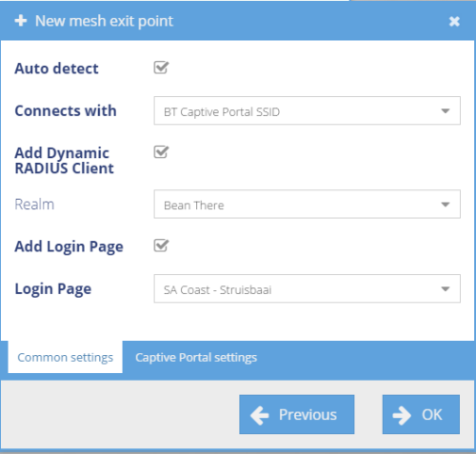The image size is (476, 454).
Task: Click the plus icon in dialog title
Action: click(x=21, y=21)
